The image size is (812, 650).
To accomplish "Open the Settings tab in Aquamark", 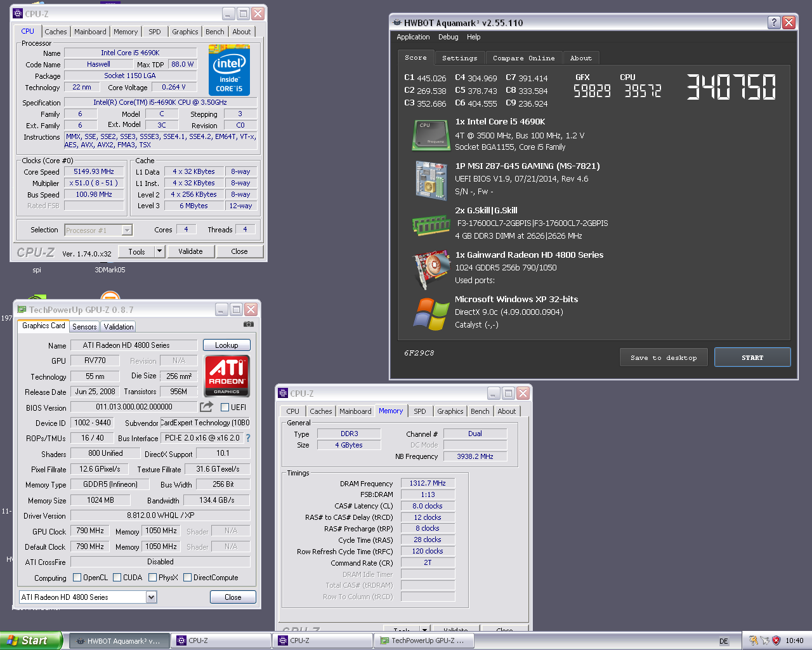I will [460, 58].
